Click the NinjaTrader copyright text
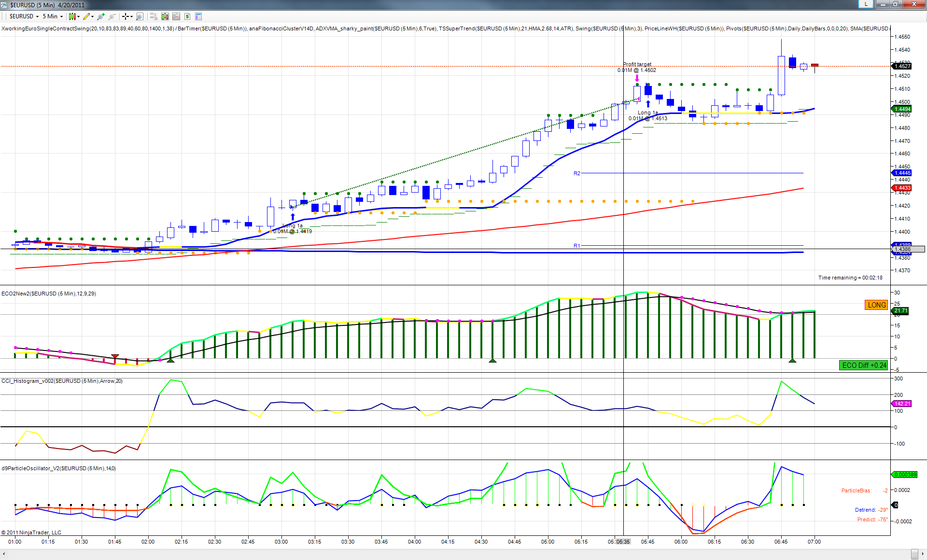Image resolution: width=927 pixels, height=560 pixels. pyautogui.click(x=31, y=532)
